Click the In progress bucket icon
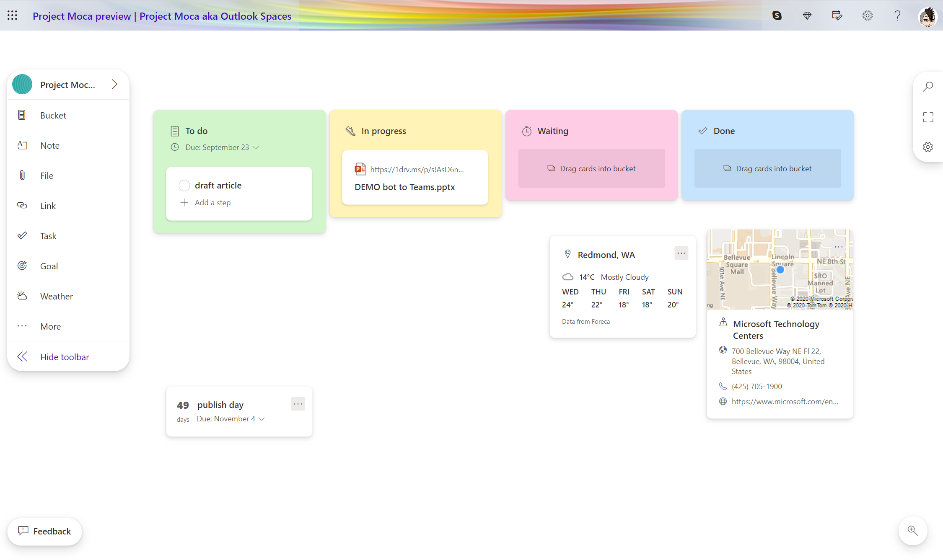Viewport: 943px width, 560px height. pos(350,131)
